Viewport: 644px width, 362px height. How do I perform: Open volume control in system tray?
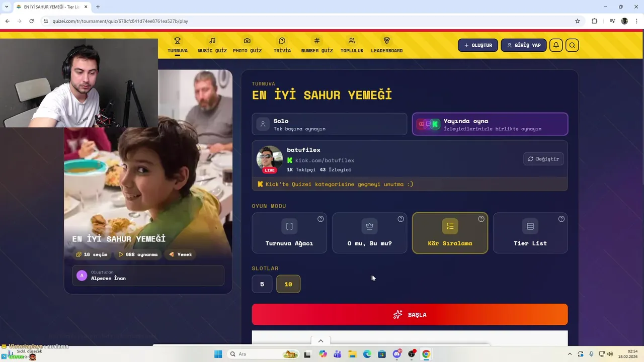(x=611, y=354)
